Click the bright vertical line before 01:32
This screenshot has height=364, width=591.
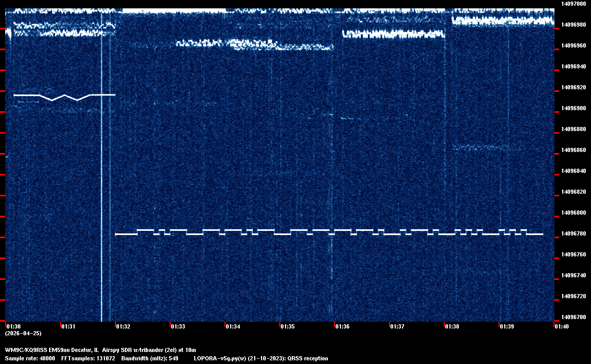(102, 166)
